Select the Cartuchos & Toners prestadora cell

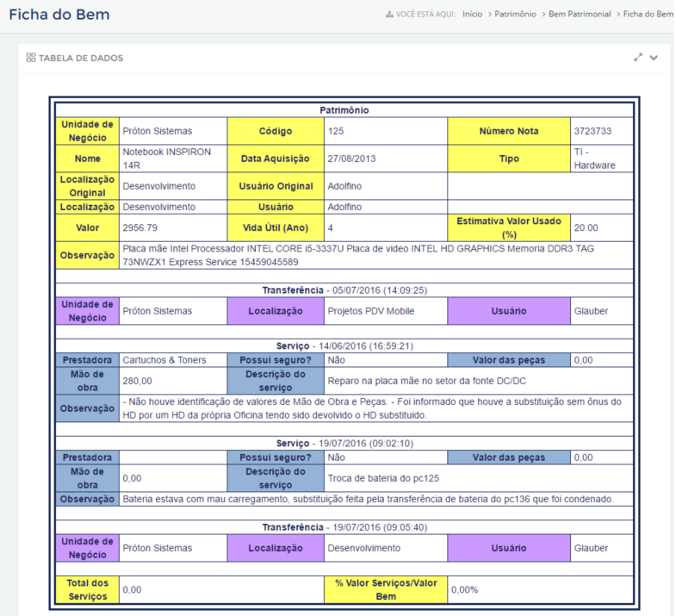173,360
